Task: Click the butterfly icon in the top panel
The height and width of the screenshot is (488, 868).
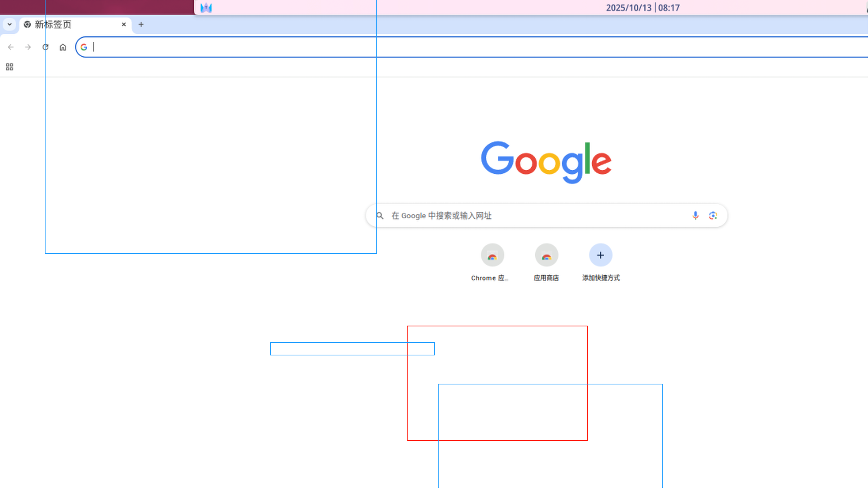Action: pos(206,7)
